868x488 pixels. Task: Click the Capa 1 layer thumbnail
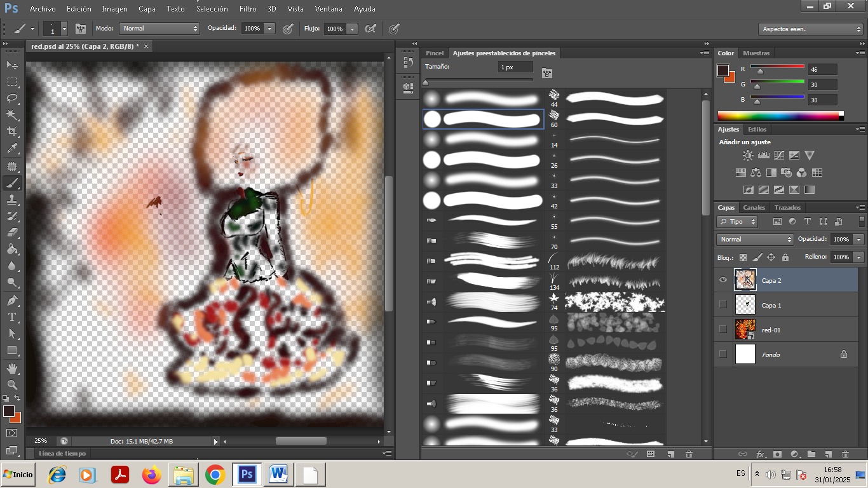[745, 304]
